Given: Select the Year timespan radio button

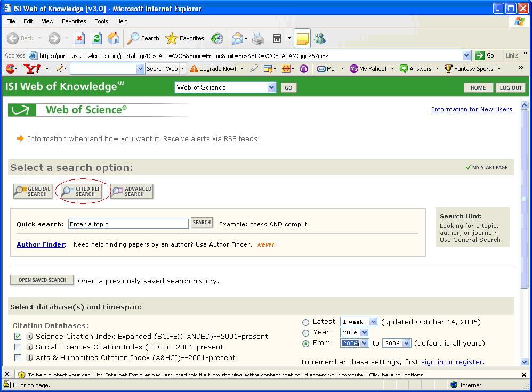Looking at the screenshot, I should point(305,333).
